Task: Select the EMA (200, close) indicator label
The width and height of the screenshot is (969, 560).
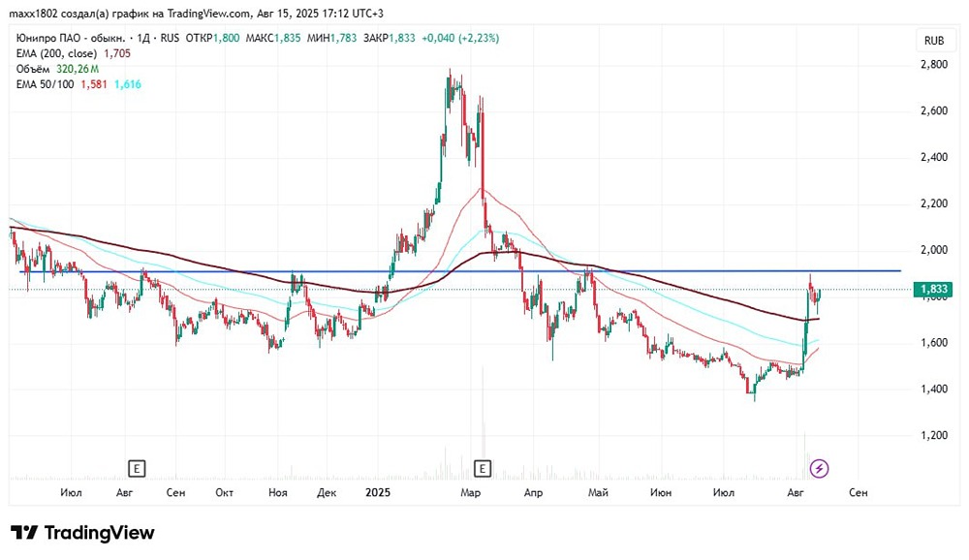Action: coord(57,54)
